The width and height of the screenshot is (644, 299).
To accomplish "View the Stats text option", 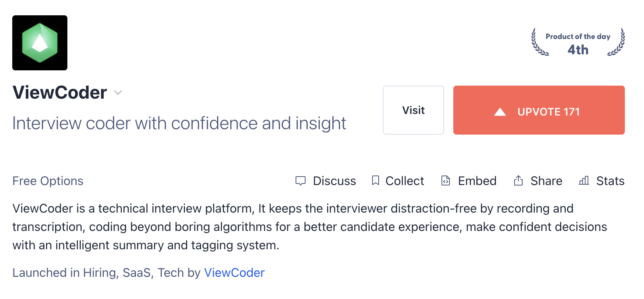I will coord(610,181).
